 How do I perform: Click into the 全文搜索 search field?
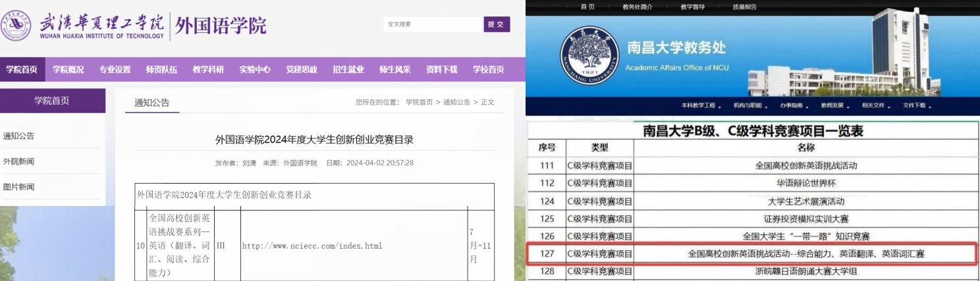(x=433, y=24)
